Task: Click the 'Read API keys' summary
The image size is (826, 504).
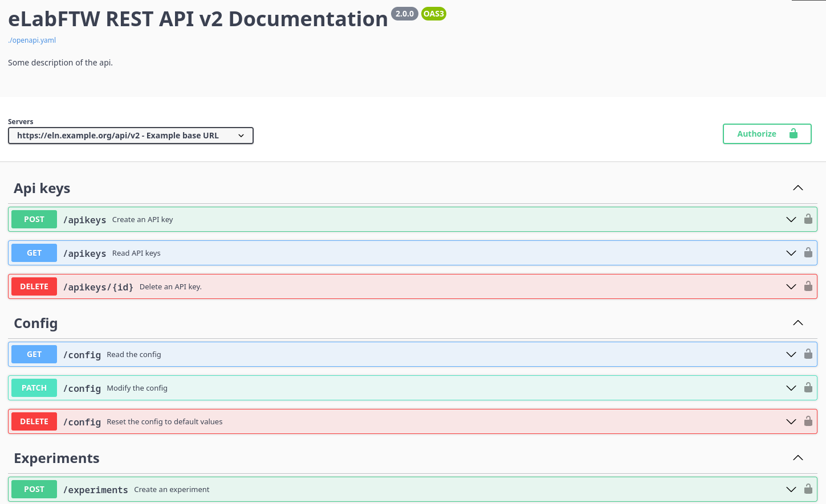Action: (136, 253)
